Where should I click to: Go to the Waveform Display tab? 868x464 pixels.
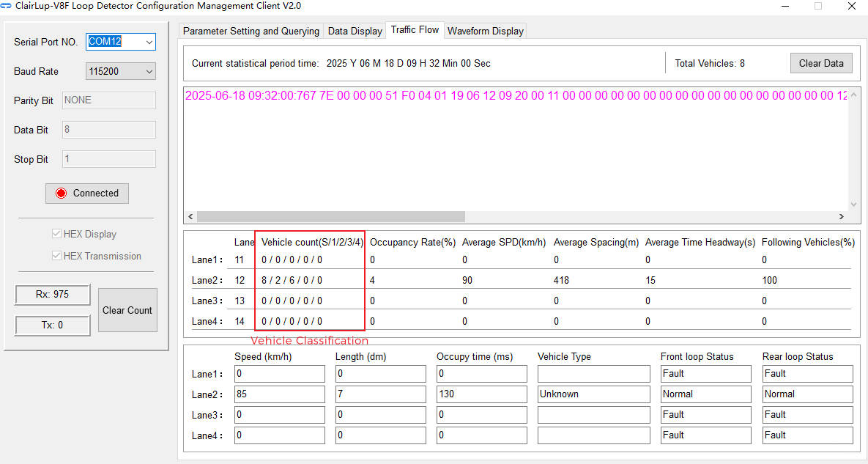(x=486, y=31)
